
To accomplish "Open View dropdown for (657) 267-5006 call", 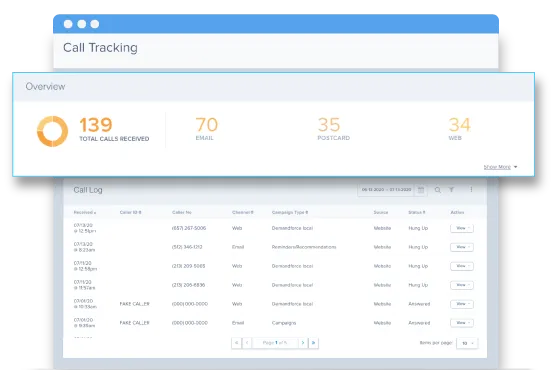I will [x=462, y=228].
